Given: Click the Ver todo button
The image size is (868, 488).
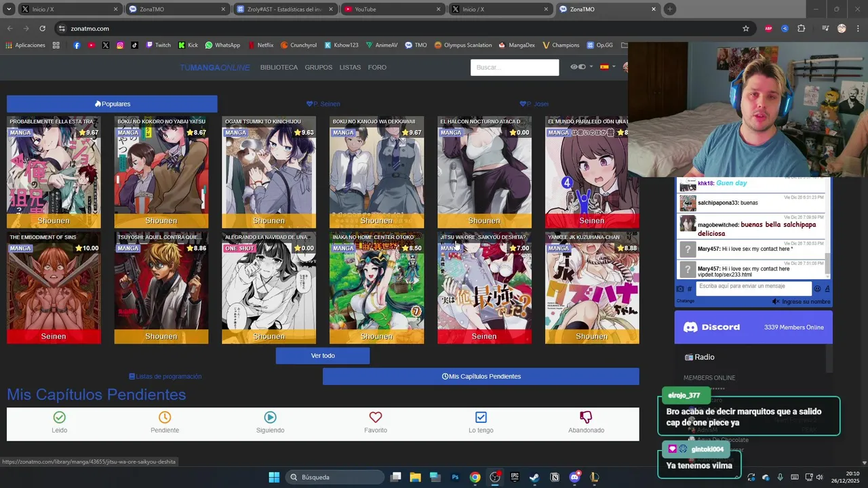Looking at the screenshot, I should pyautogui.click(x=323, y=356).
